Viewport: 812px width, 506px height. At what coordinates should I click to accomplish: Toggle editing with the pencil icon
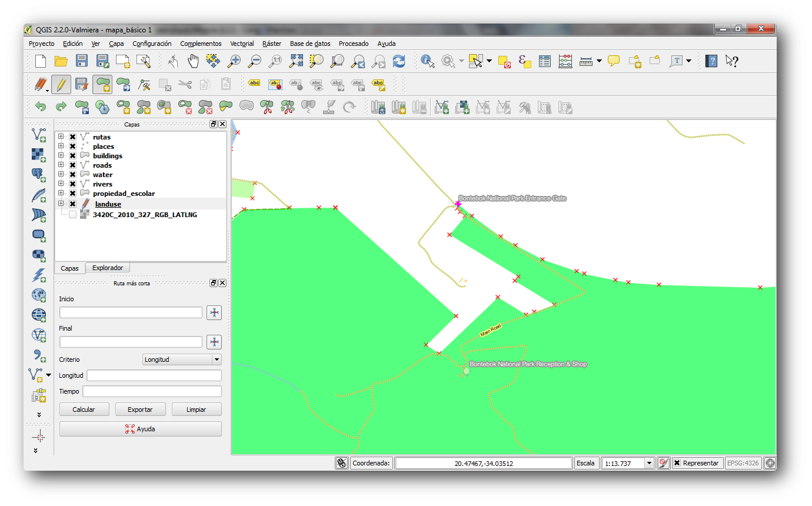pos(61,85)
